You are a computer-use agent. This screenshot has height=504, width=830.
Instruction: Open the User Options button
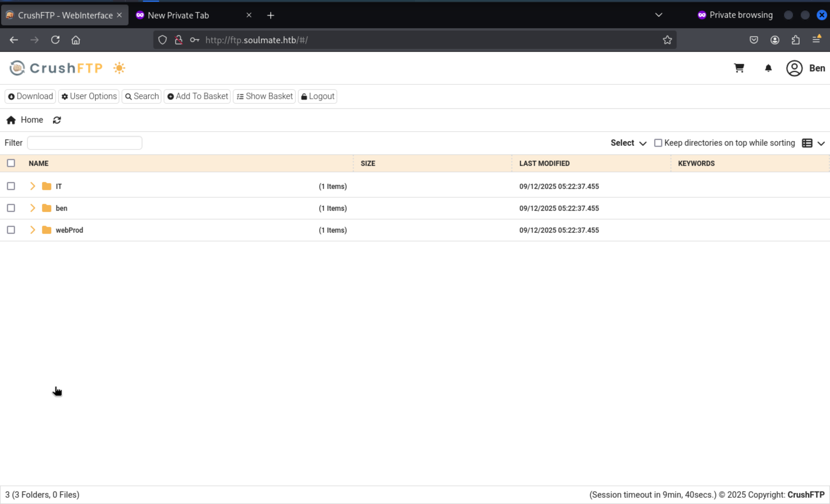(x=89, y=96)
